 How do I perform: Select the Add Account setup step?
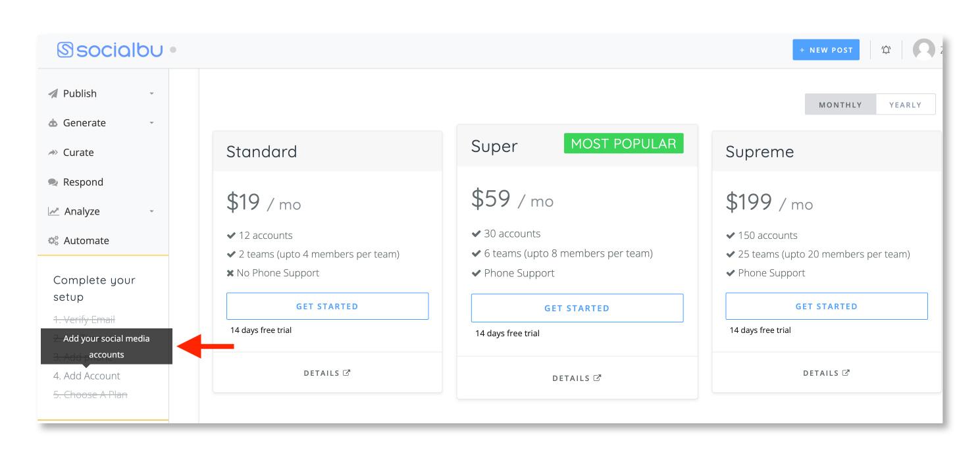pyautogui.click(x=87, y=376)
